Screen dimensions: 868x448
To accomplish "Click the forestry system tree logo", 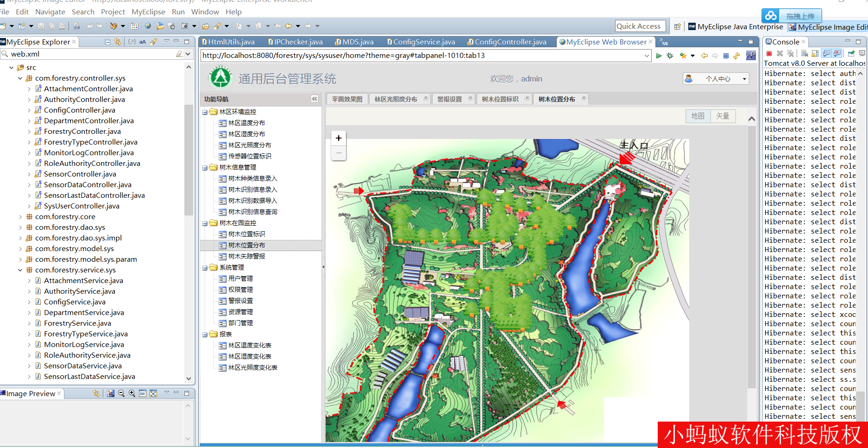I will tap(220, 78).
